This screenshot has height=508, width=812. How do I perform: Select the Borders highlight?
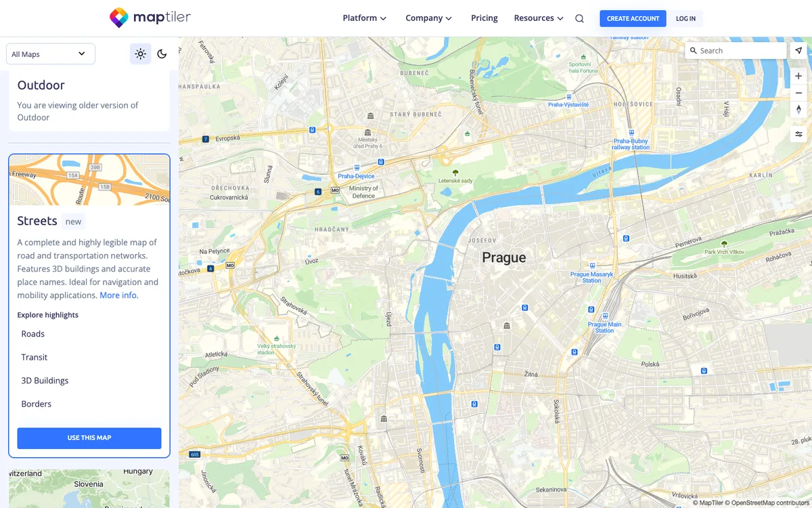tap(37, 404)
